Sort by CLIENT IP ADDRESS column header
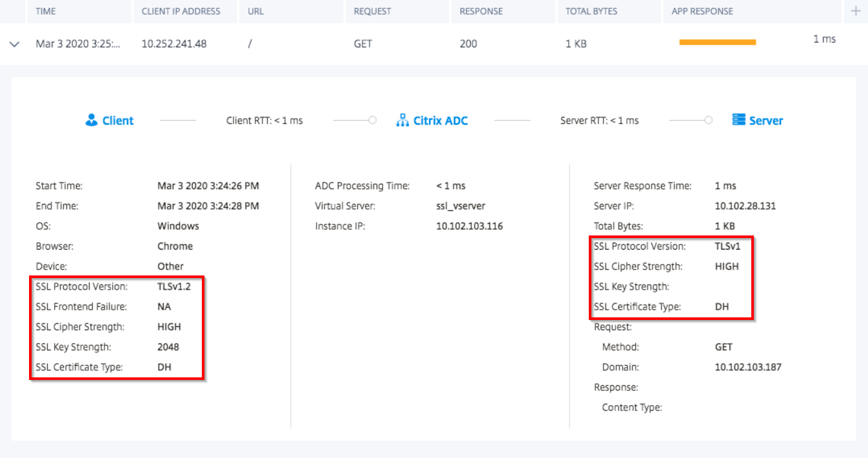868x458 pixels. click(x=181, y=11)
